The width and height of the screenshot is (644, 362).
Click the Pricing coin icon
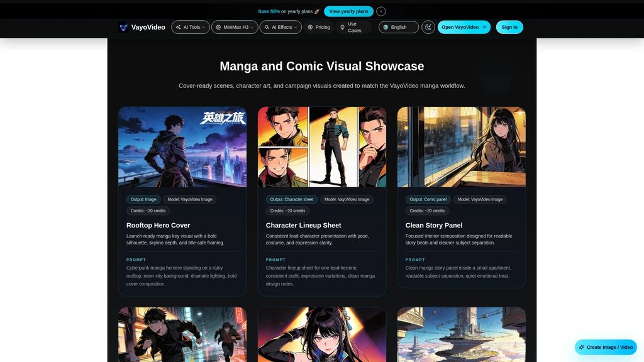pos(310,27)
